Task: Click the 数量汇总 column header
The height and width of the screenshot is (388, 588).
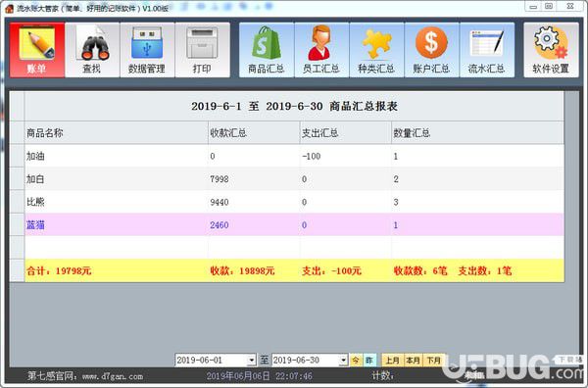Action: 477,132
